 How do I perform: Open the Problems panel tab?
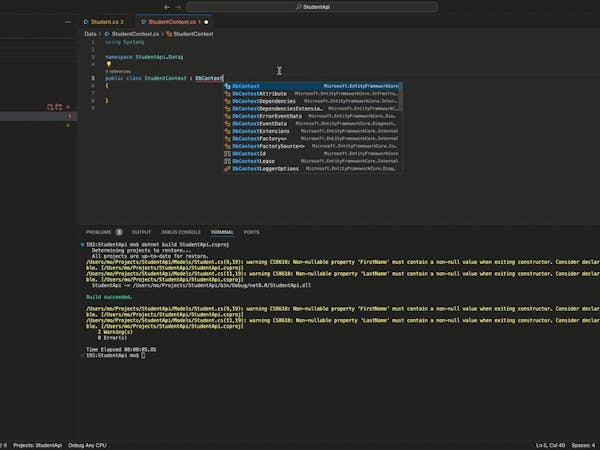click(x=98, y=232)
